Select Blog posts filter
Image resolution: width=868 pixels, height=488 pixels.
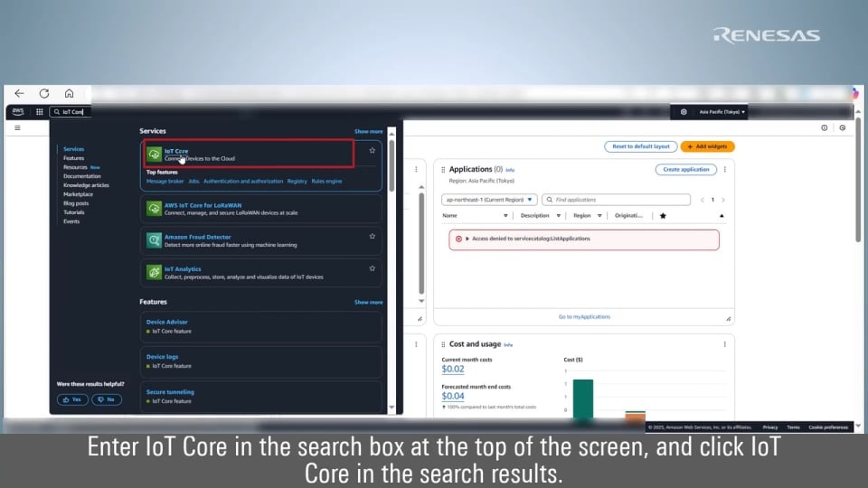tap(76, 203)
